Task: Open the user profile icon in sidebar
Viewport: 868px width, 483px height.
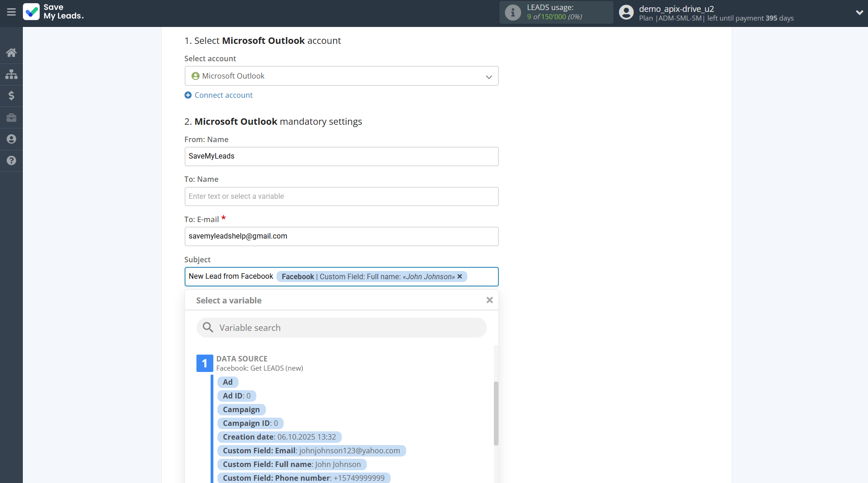Action: (x=11, y=139)
